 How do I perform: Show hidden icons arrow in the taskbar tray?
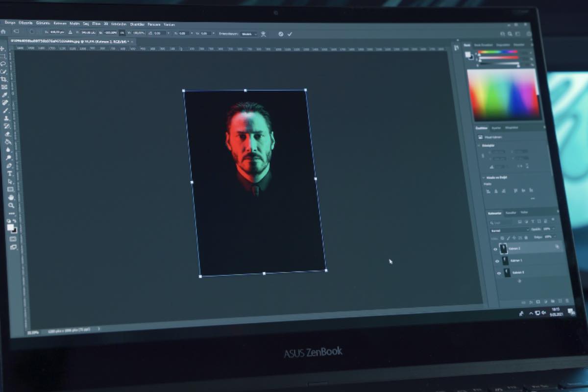point(531,314)
